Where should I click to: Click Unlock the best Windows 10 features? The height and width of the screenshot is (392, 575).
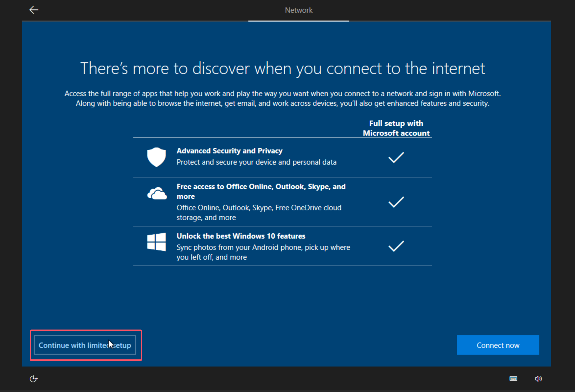(x=241, y=236)
